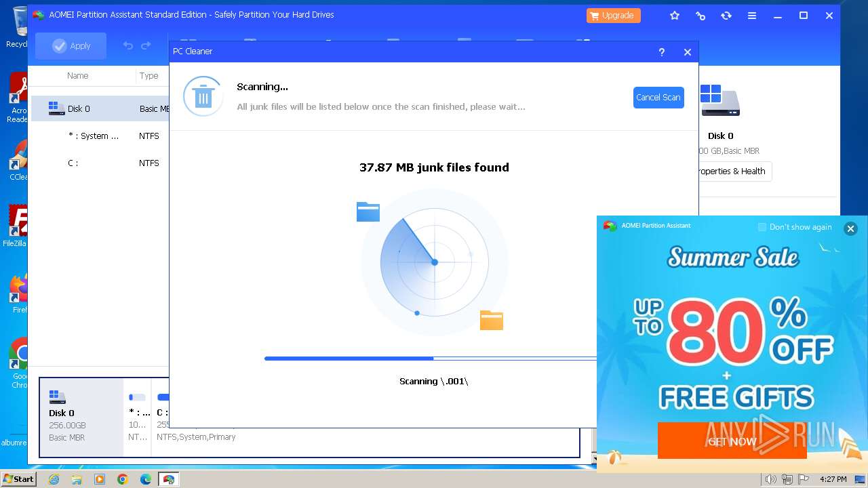Click the AOMEI logo in ad header
This screenshot has height=488, width=868.
click(x=610, y=226)
